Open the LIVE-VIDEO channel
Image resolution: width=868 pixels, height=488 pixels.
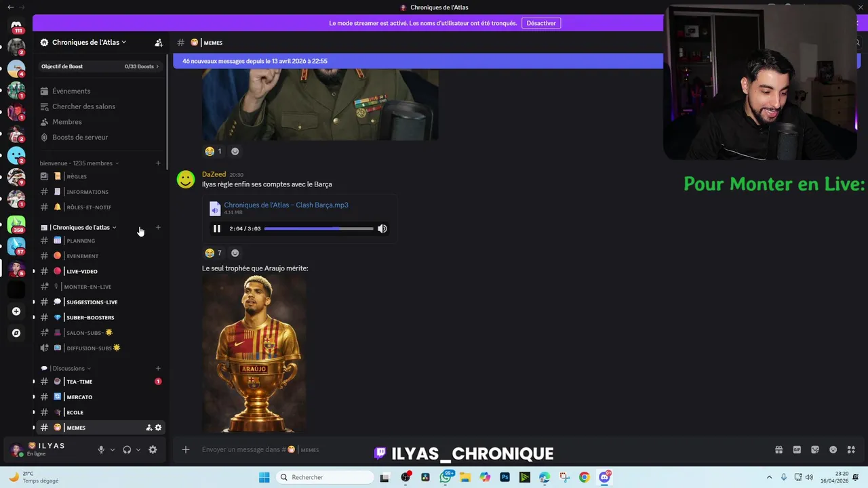pyautogui.click(x=100, y=271)
